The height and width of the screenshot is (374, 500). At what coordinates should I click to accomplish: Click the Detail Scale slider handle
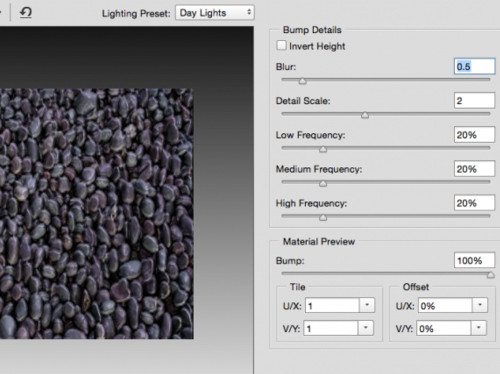365,115
